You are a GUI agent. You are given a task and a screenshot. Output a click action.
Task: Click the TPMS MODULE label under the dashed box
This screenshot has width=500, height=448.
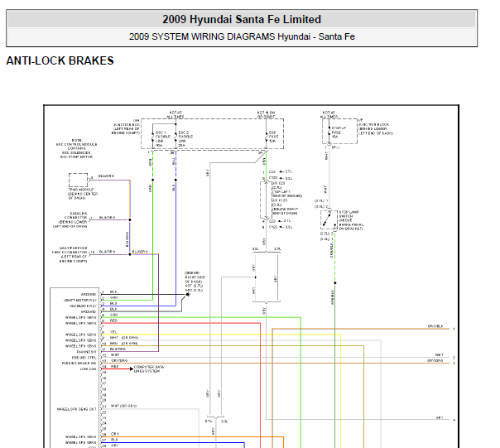pos(83,194)
